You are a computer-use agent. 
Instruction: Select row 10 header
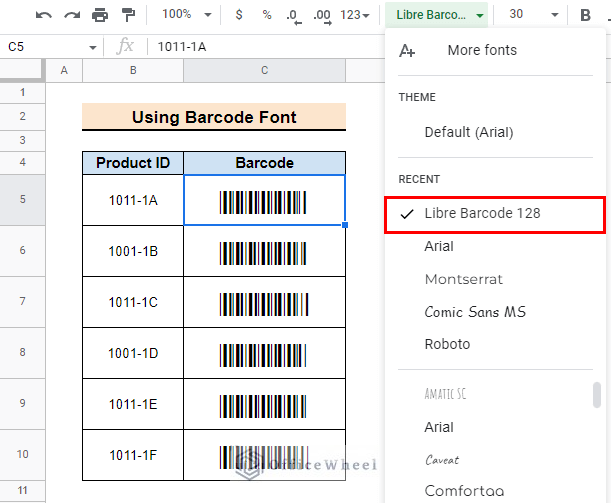pyautogui.click(x=22, y=455)
